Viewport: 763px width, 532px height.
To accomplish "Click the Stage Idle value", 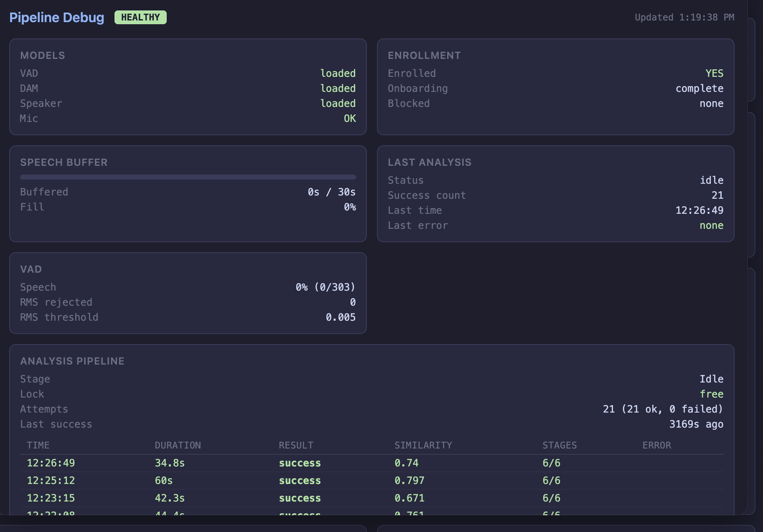I will 712,379.
